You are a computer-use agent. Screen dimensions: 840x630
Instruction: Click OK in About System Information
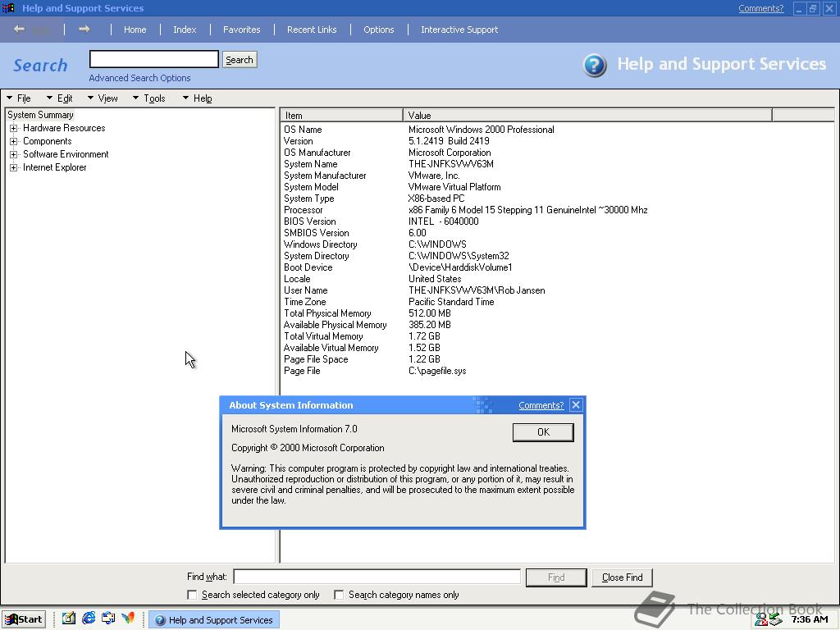(x=543, y=432)
